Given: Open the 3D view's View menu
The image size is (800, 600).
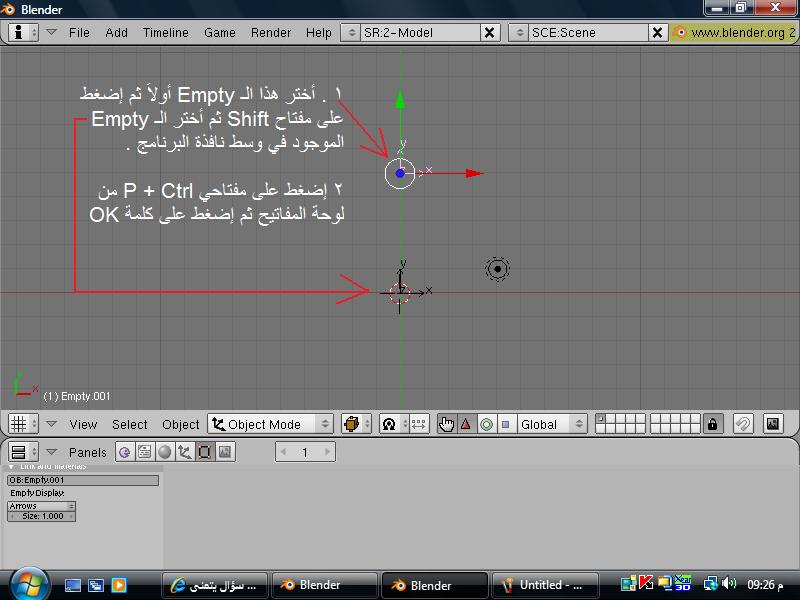Looking at the screenshot, I should (83, 424).
